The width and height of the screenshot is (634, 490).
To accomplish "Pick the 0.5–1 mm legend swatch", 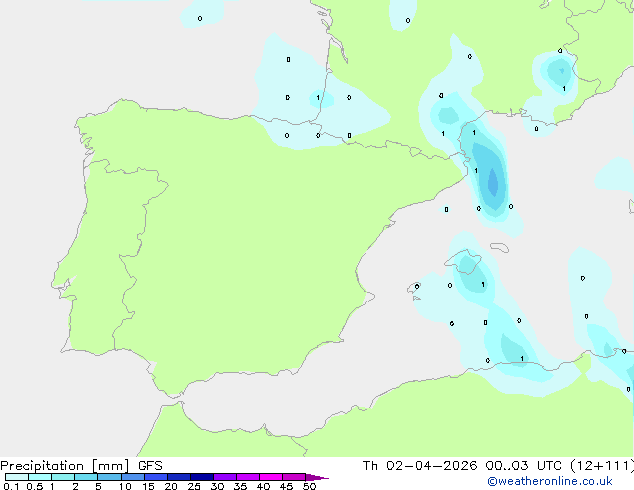I will pos(40,477).
